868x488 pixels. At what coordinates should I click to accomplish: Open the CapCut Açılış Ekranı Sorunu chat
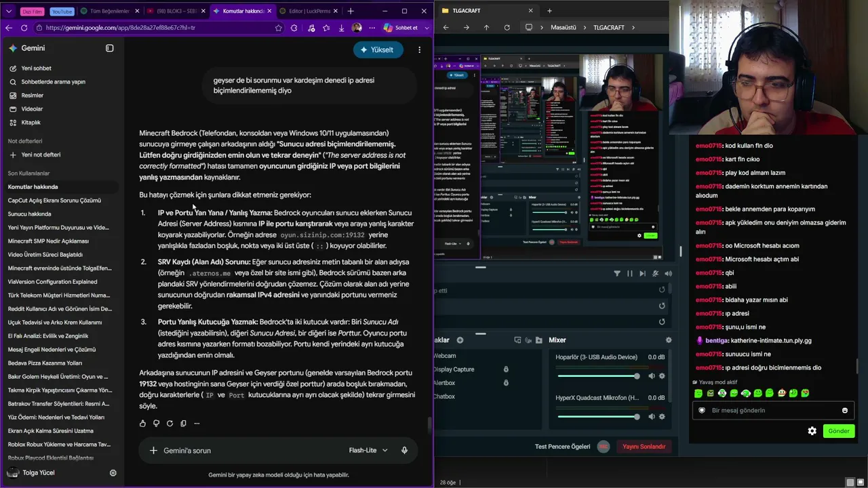[x=54, y=201]
